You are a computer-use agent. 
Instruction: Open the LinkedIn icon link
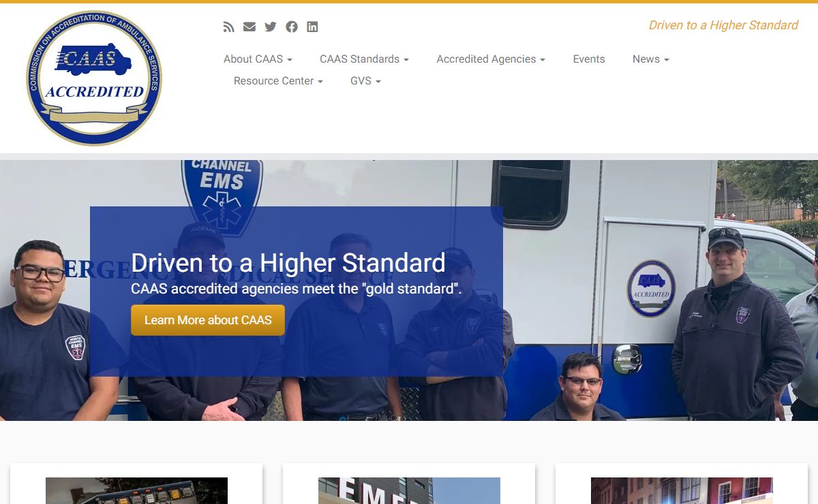312,27
